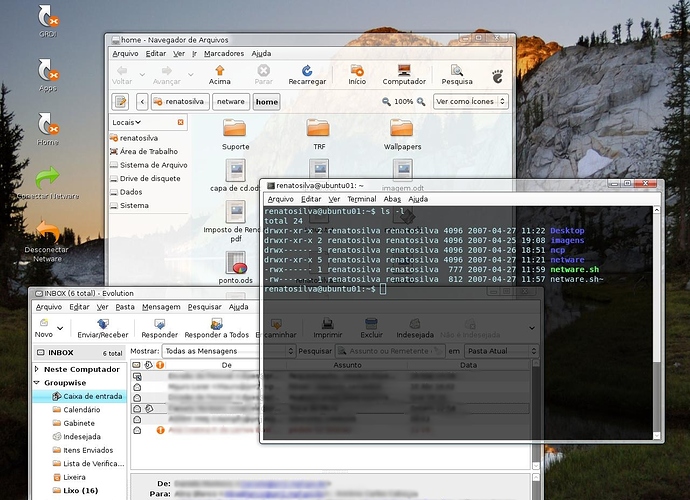Image resolution: width=690 pixels, height=500 pixels.
Task: Open Pesquisar menu in Evolution
Action: (x=205, y=307)
